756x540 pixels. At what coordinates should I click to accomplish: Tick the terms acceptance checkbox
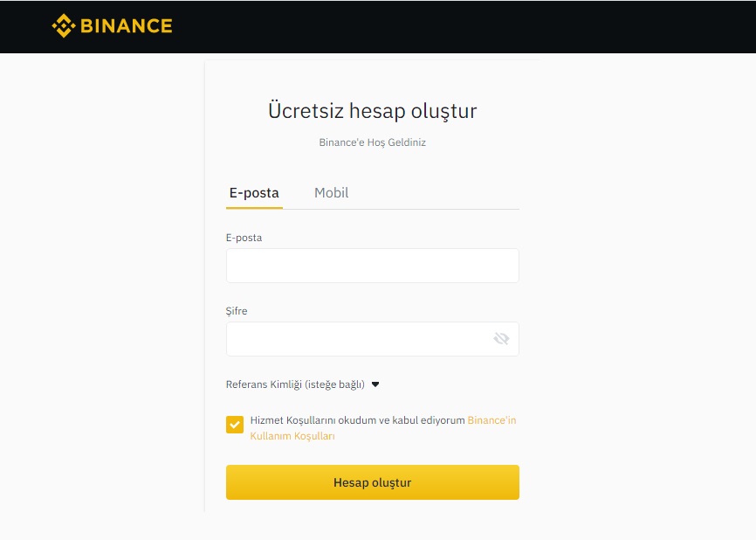[235, 425]
